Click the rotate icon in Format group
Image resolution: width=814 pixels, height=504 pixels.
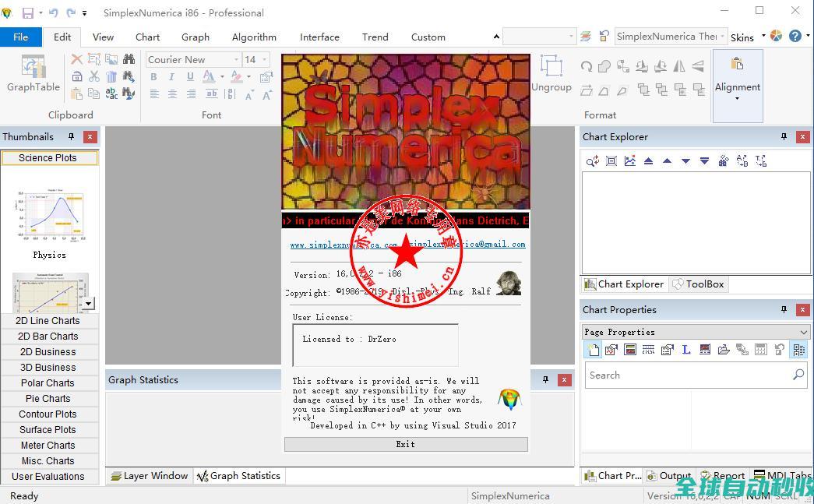[x=586, y=67]
